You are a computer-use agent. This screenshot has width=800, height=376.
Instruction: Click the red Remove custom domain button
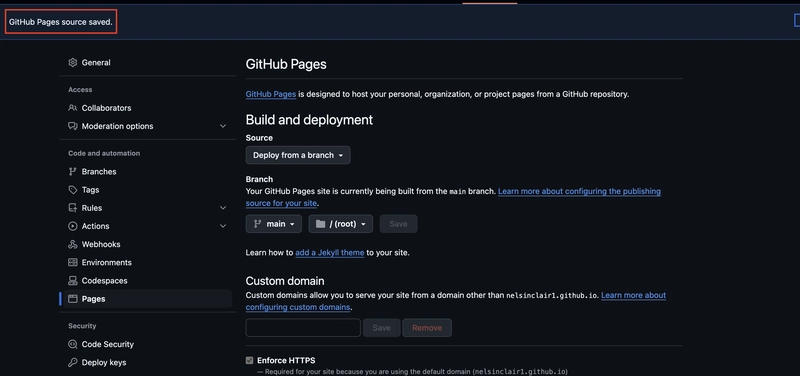[x=427, y=328]
